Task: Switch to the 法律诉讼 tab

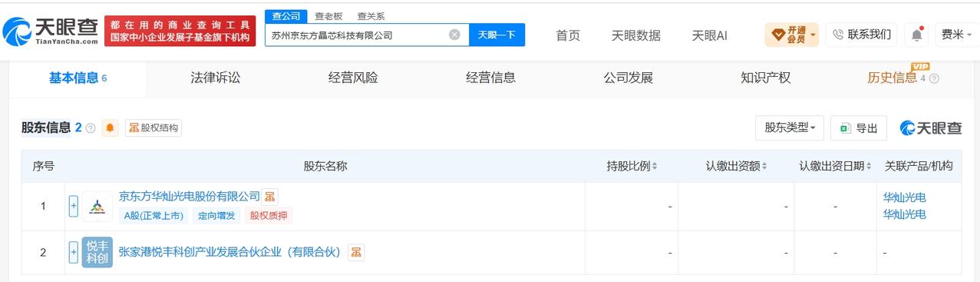Action: point(216,78)
